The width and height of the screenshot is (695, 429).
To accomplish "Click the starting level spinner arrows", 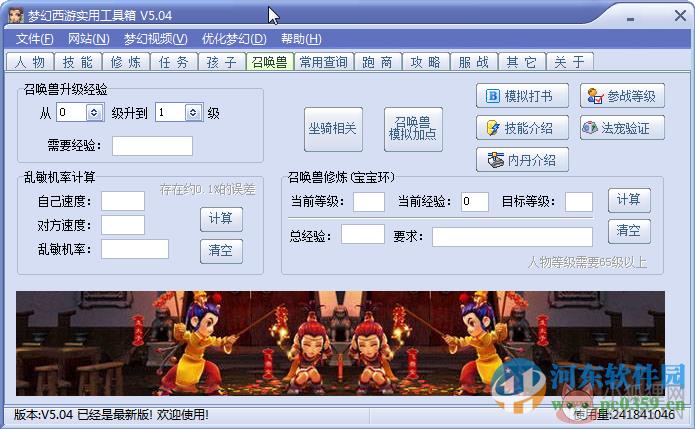I will [x=94, y=113].
